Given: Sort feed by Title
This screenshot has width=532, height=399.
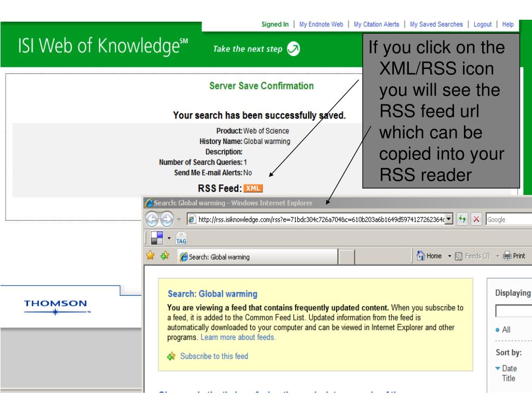Looking at the screenshot, I should click(509, 378).
